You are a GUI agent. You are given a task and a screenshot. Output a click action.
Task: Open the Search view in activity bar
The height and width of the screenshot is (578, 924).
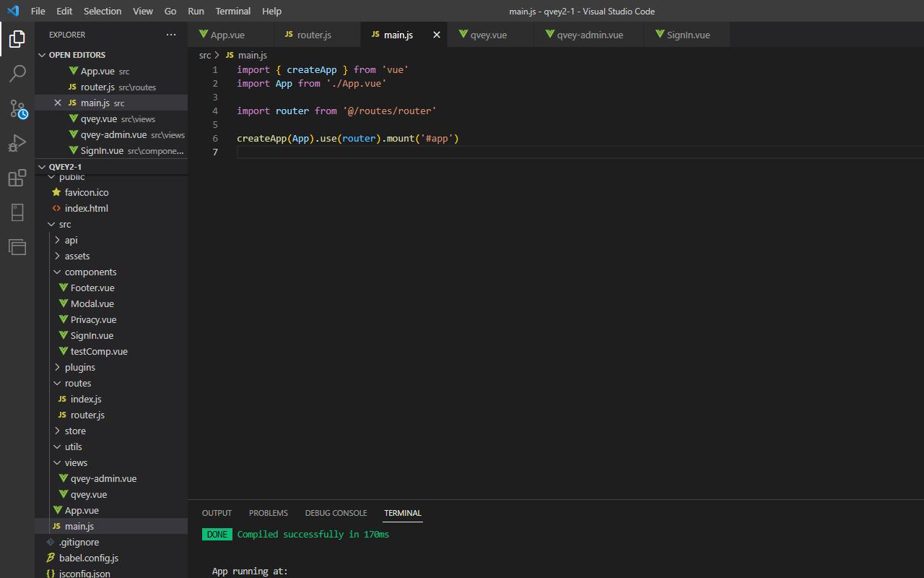[x=17, y=73]
